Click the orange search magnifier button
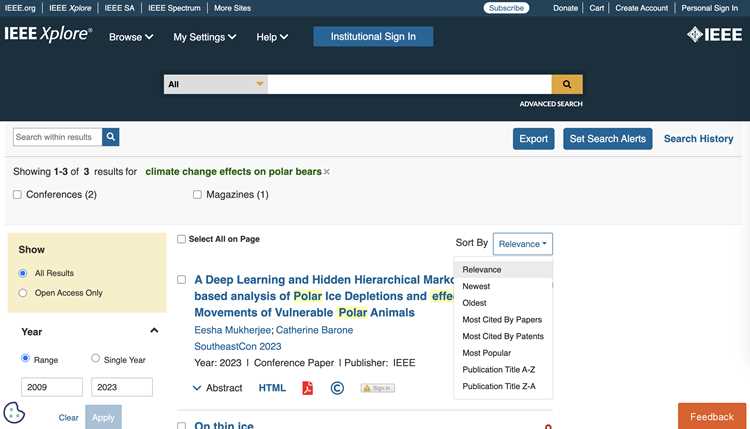This screenshot has width=750, height=429. click(567, 84)
